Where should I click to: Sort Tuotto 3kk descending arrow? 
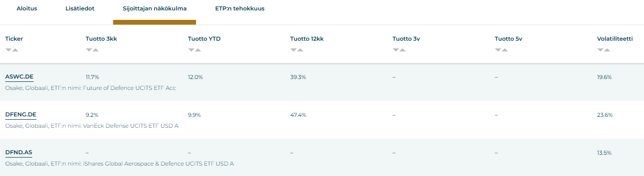click(x=89, y=50)
